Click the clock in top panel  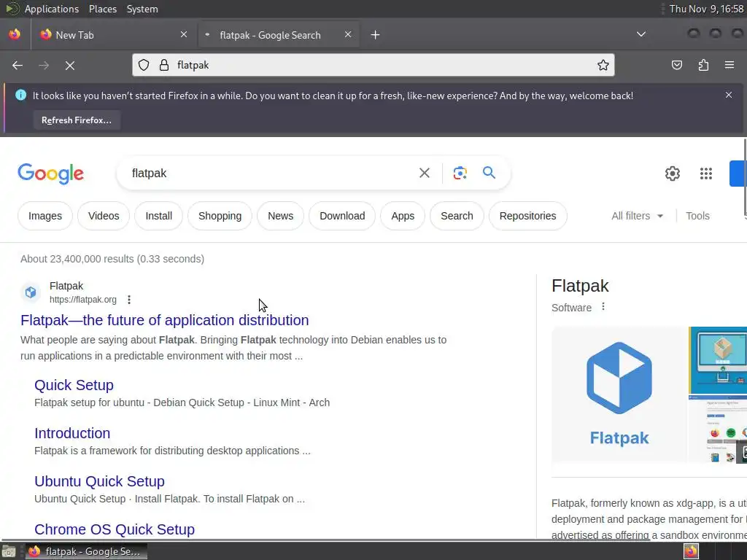[x=706, y=9]
